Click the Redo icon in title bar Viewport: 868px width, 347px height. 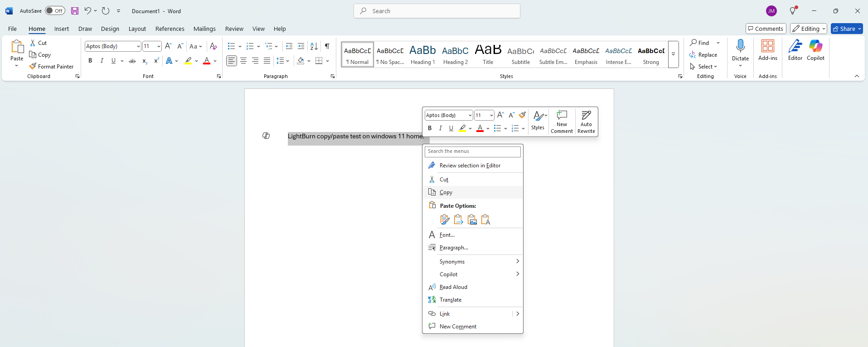click(x=106, y=11)
